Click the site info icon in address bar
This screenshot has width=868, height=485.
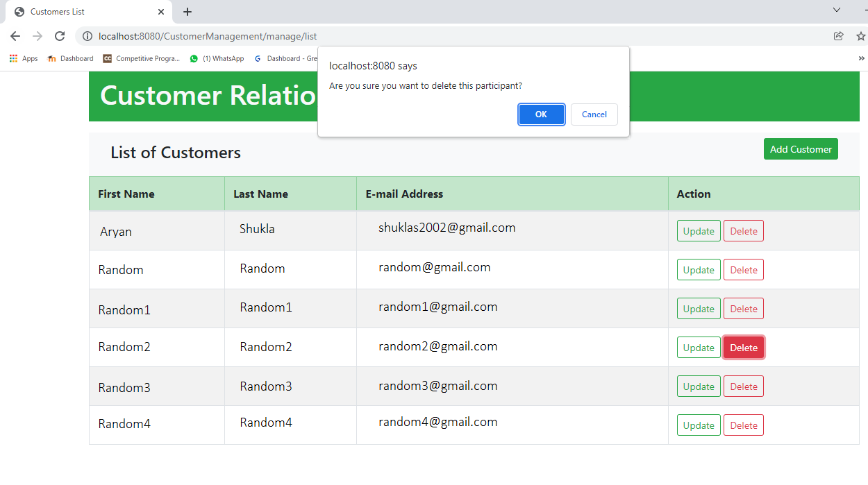tap(87, 36)
